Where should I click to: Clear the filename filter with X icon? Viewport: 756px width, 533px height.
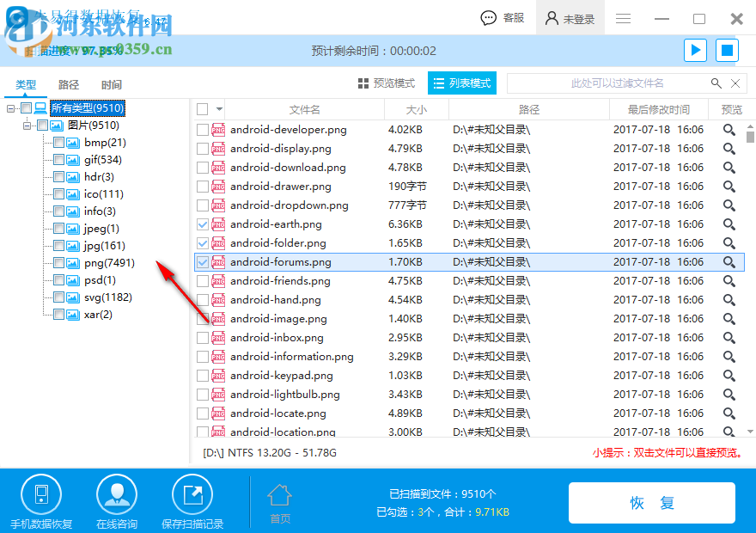coord(735,83)
